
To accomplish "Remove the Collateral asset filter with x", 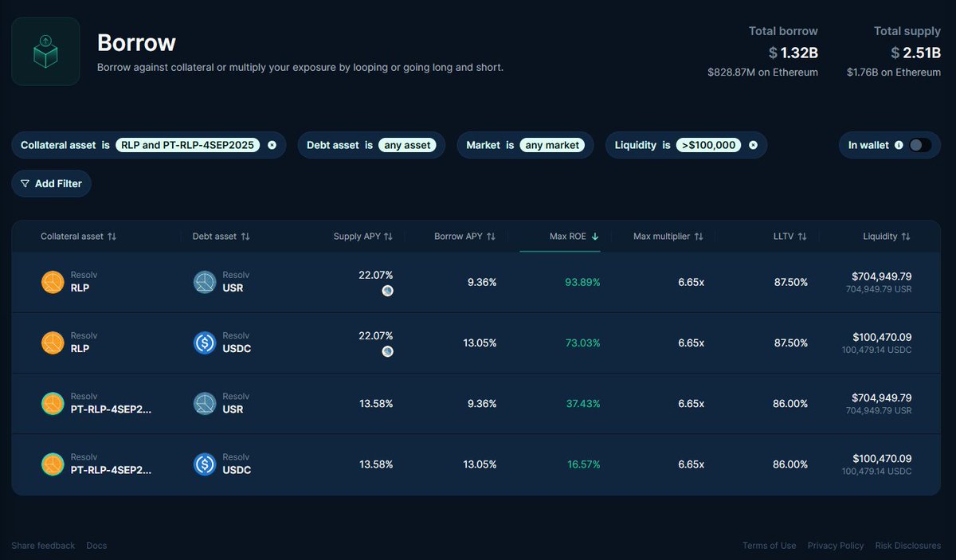I will pos(272,145).
